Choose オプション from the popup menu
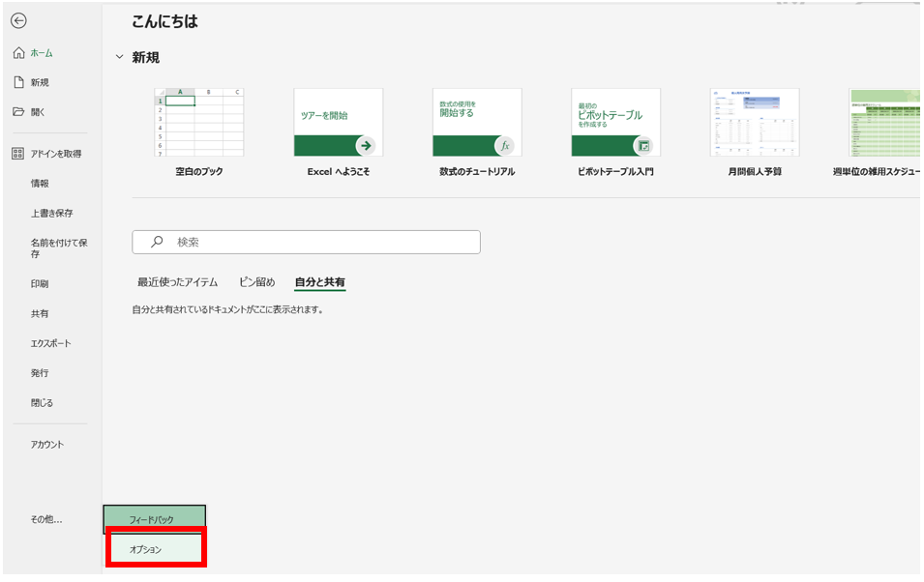 coord(156,549)
